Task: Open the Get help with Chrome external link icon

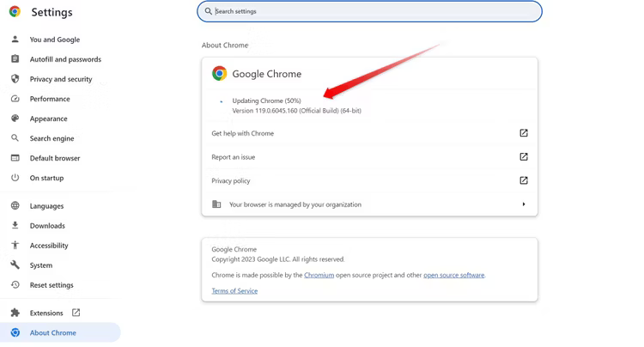Action: (x=523, y=133)
